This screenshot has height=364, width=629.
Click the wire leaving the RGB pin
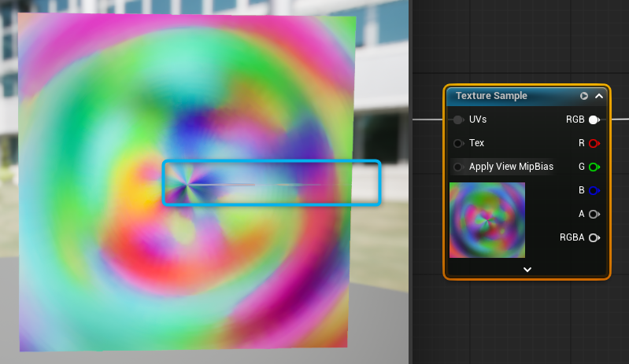pyautogui.click(x=616, y=119)
